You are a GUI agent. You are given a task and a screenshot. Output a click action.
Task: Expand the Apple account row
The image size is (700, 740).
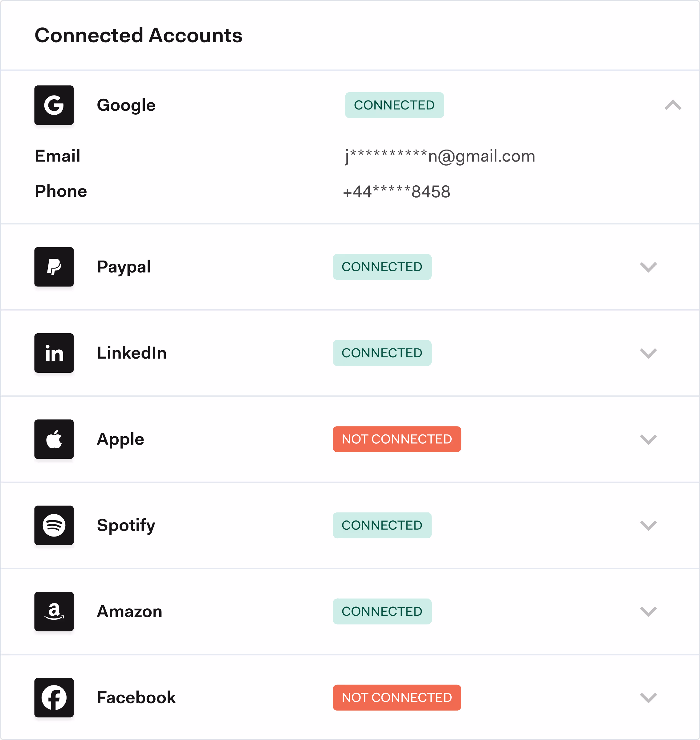[648, 439]
